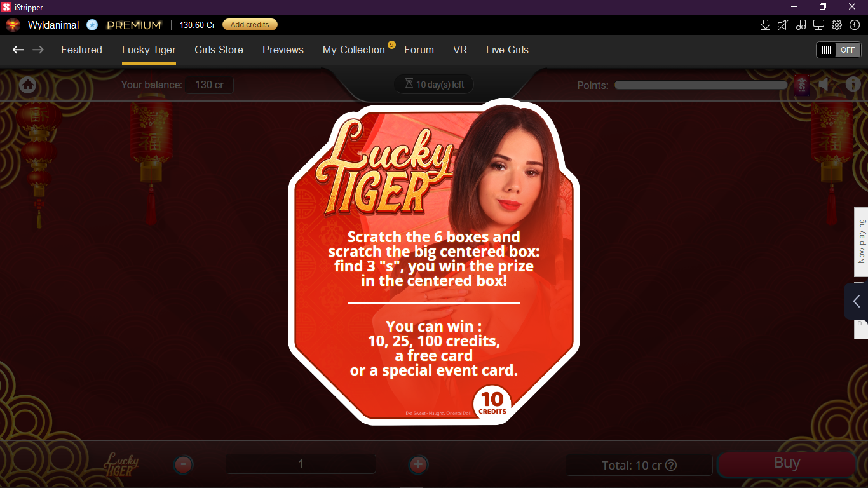Click the Add credits button
The image size is (868, 488).
[x=250, y=25]
